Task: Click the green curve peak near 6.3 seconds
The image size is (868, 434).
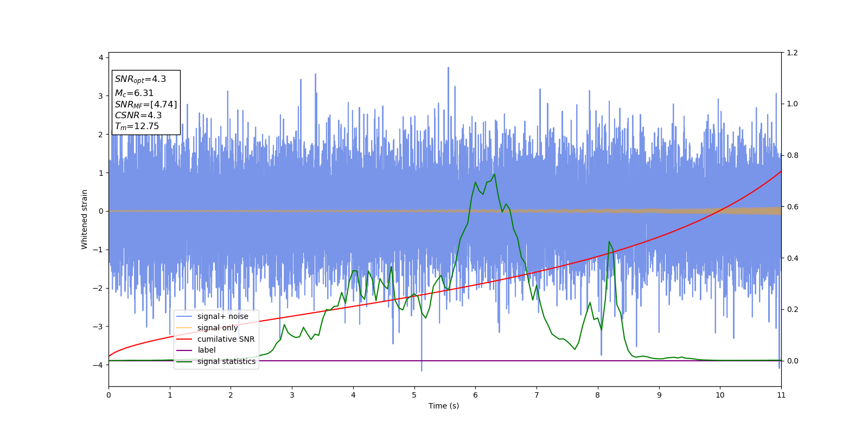Action: pyautogui.click(x=494, y=174)
